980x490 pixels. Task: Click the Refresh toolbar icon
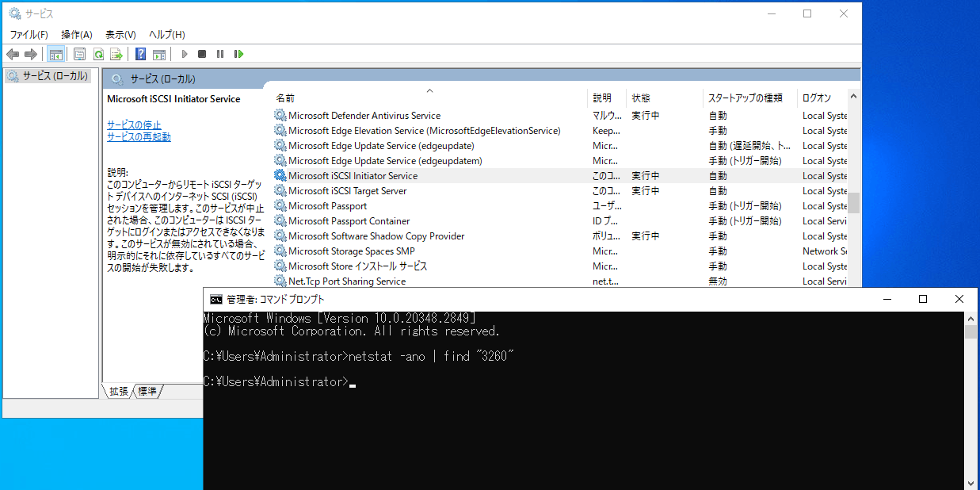pos(98,54)
